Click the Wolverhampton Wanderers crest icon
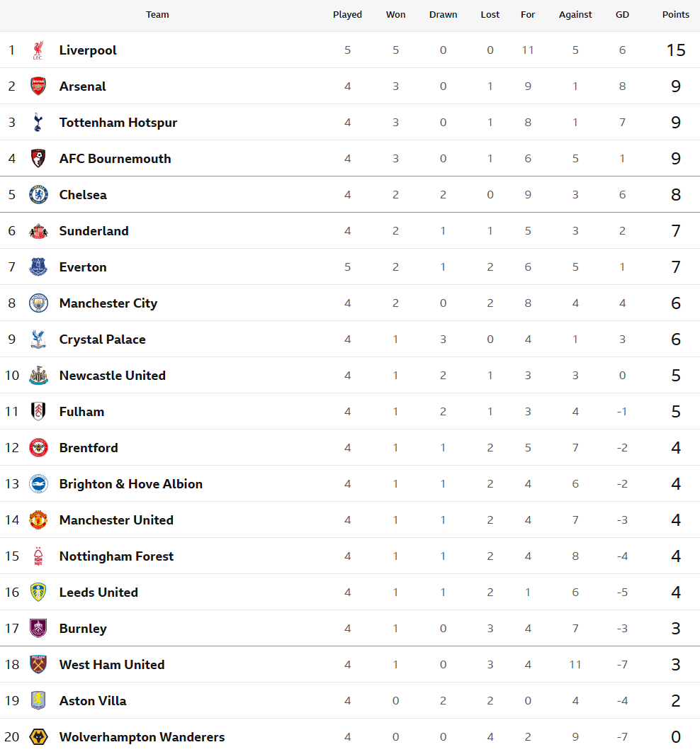 pyautogui.click(x=38, y=737)
